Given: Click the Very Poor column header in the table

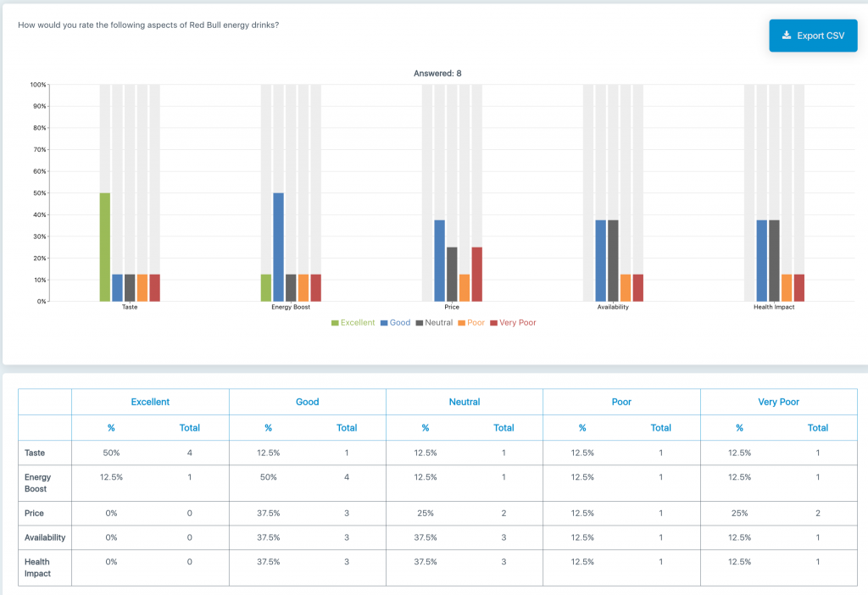Looking at the screenshot, I should pos(778,402).
